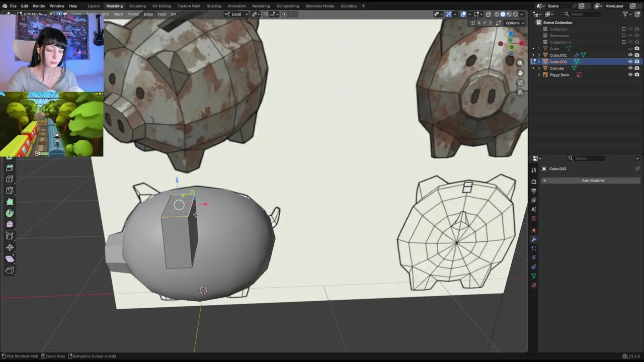Toggle Y axis mirror button

pyautogui.click(x=484, y=23)
